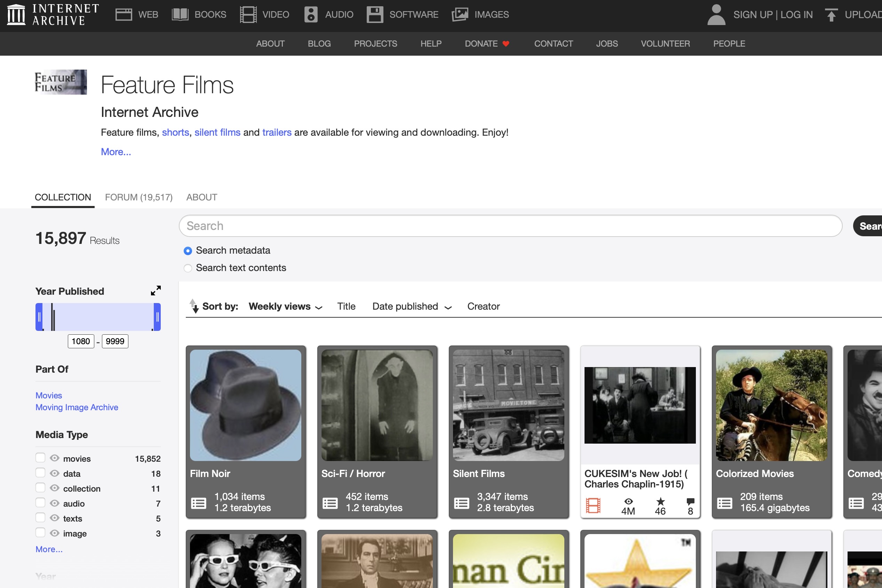Check the audio media type checkbox
This screenshot has width=882, height=588.
[40, 502]
